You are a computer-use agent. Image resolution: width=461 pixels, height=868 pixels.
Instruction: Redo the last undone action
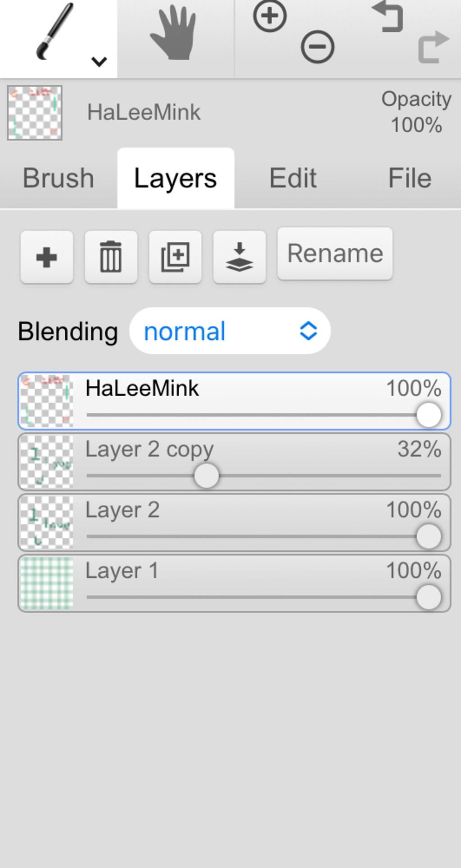433,47
